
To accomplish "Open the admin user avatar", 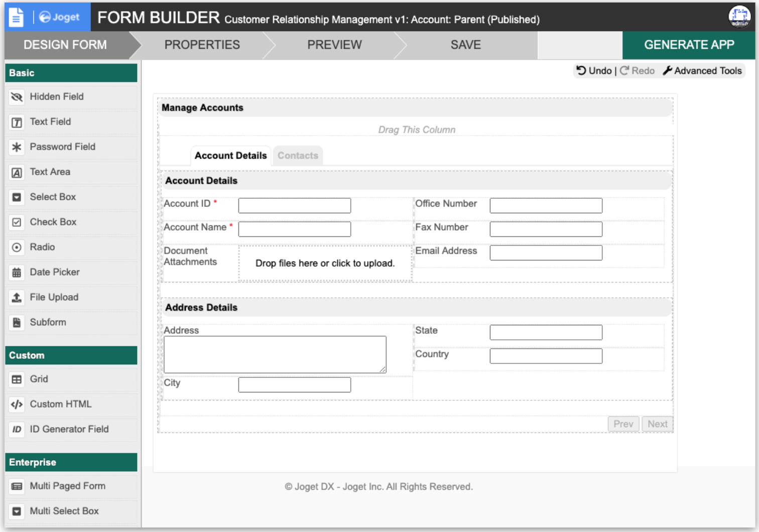I will coord(739,17).
